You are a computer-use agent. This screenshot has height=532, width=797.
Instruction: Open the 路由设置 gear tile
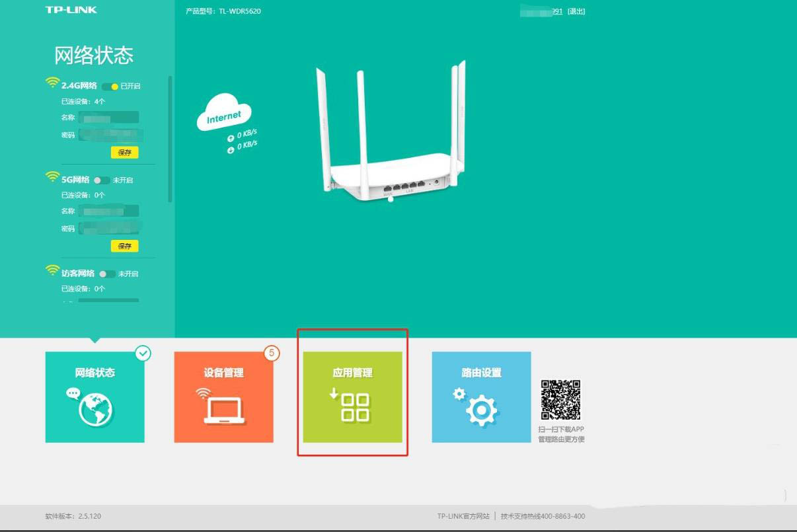point(481,397)
